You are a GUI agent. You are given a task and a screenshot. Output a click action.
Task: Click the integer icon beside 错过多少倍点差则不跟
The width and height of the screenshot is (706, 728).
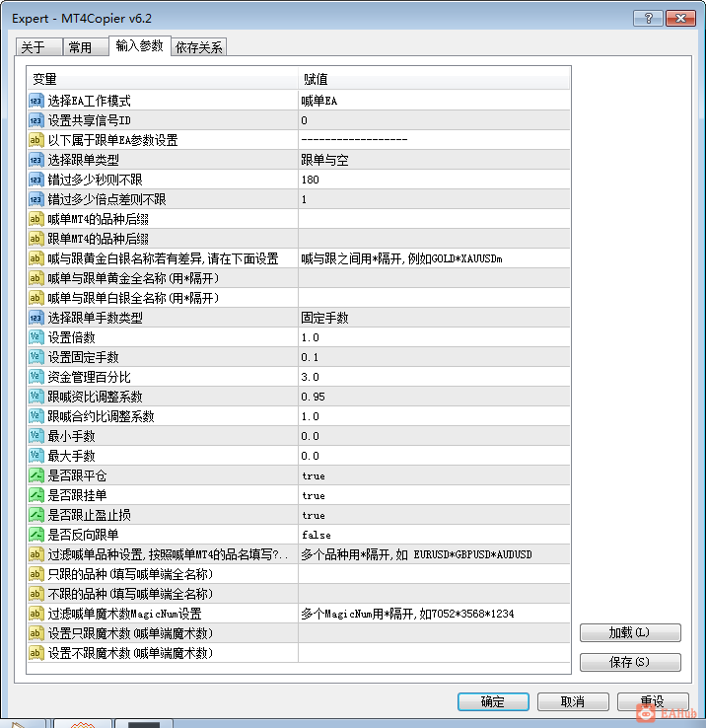[36, 199]
